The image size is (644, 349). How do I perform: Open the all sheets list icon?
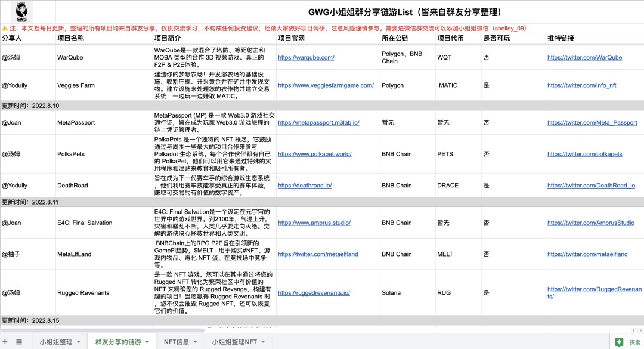tap(19, 342)
